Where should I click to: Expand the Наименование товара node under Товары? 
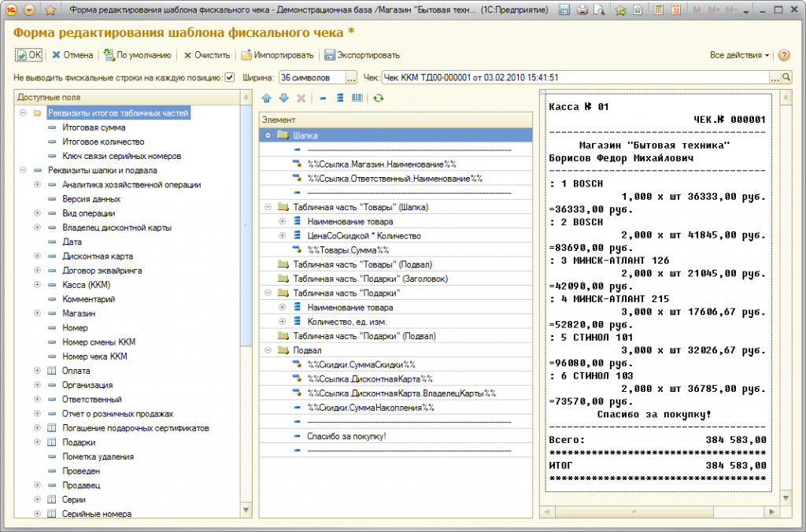point(283,221)
